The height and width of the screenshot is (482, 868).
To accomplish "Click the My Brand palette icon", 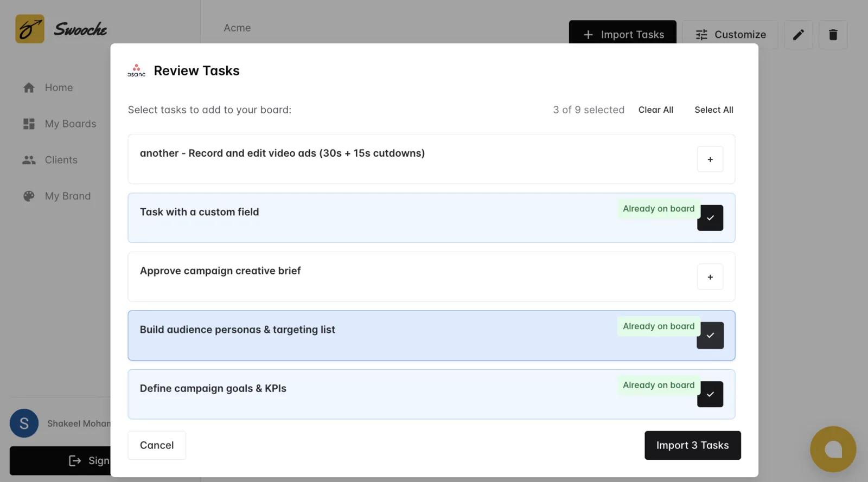I will pyautogui.click(x=29, y=196).
